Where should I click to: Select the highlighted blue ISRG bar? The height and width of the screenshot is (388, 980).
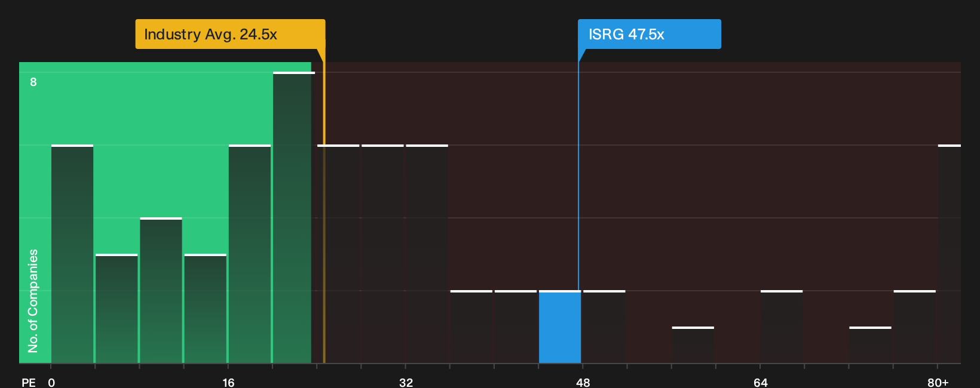point(560,327)
